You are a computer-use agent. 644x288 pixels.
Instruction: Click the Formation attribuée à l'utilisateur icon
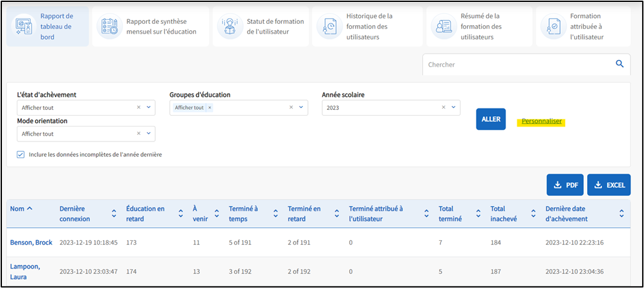click(553, 27)
